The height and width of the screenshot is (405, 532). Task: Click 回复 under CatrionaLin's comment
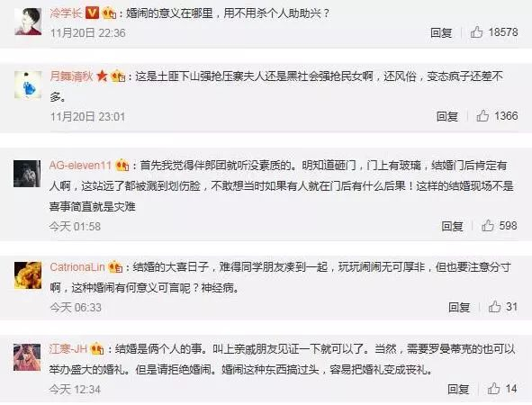[x=459, y=307]
